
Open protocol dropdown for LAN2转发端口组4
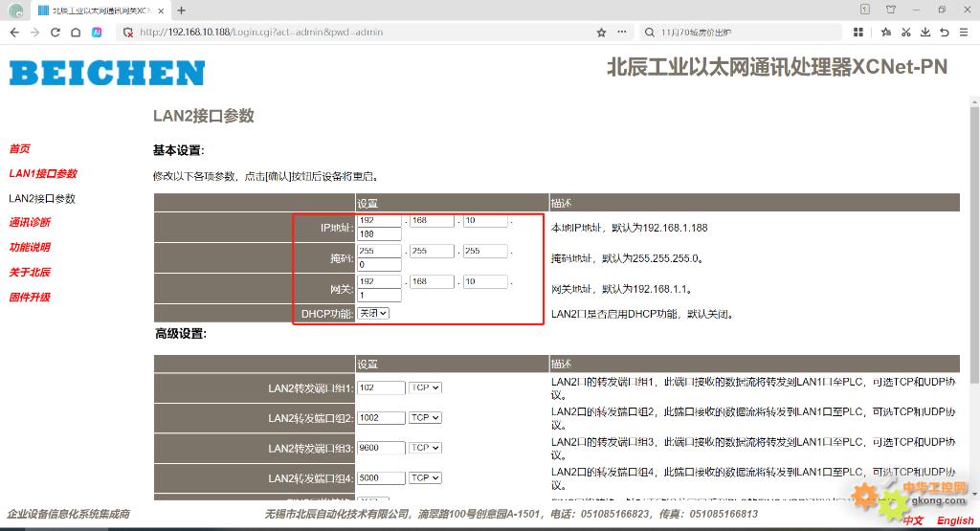click(x=425, y=477)
